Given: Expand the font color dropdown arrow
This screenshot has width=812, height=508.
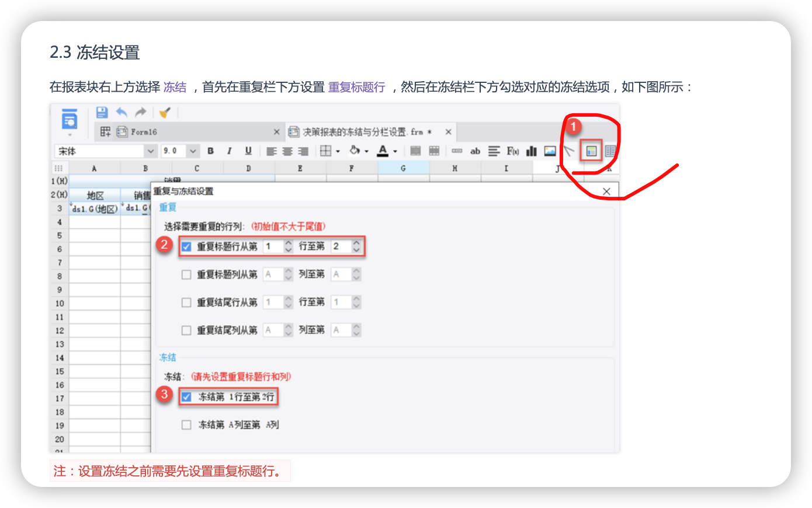Looking at the screenshot, I should click(395, 152).
